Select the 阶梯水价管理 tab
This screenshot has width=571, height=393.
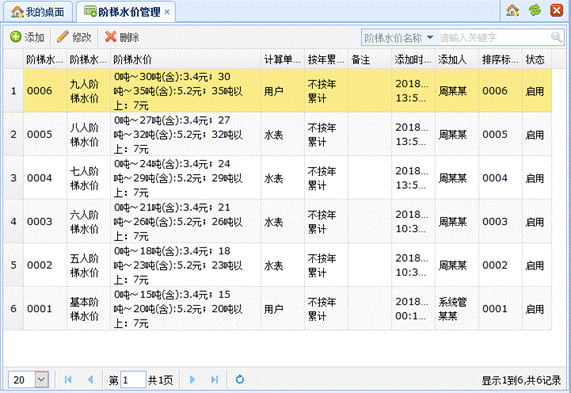click(x=126, y=12)
